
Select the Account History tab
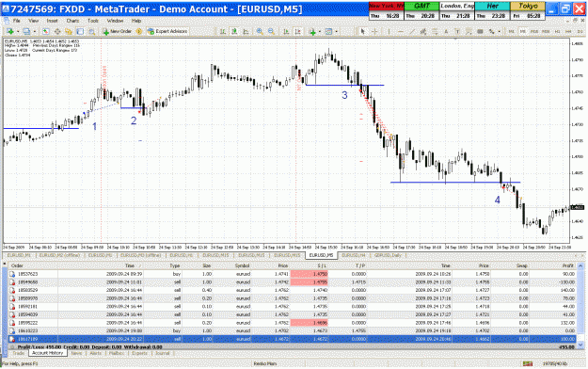48,353
